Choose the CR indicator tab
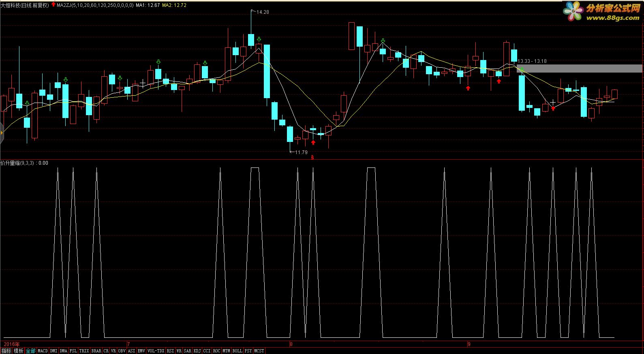The image size is (644, 354). (106, 351)
